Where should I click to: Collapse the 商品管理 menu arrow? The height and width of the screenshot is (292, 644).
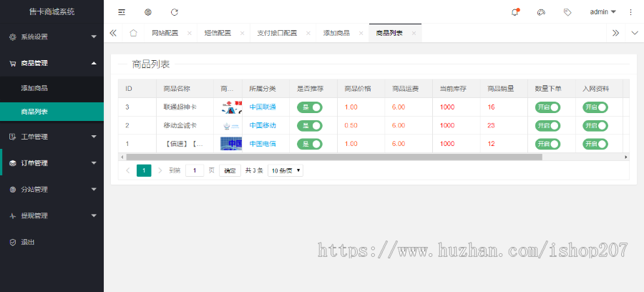(94, 63)
